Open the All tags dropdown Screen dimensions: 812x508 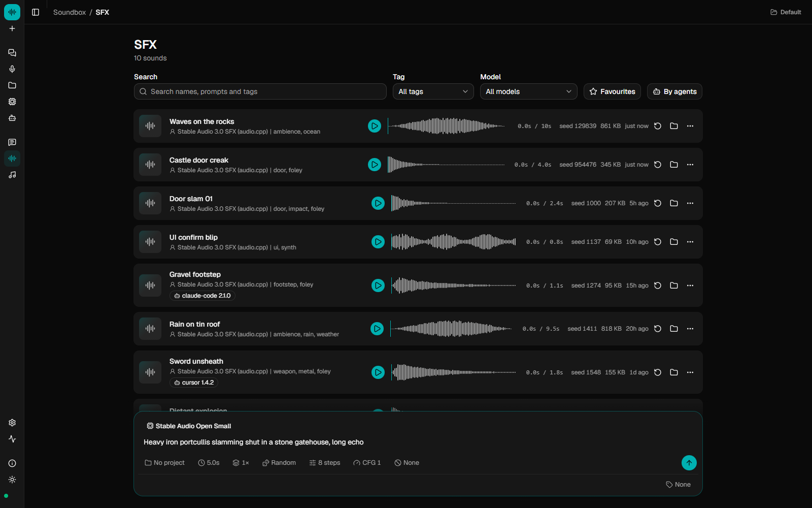point(433,91)
